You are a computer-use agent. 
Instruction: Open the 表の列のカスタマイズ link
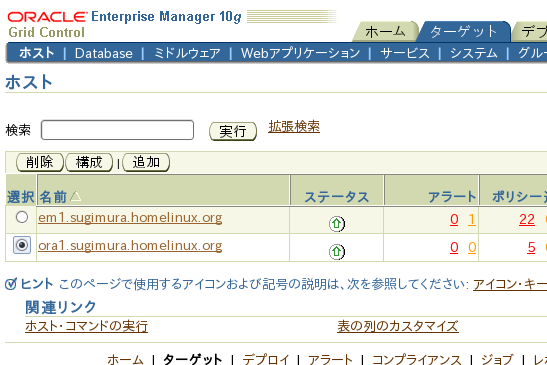point(398,326)
